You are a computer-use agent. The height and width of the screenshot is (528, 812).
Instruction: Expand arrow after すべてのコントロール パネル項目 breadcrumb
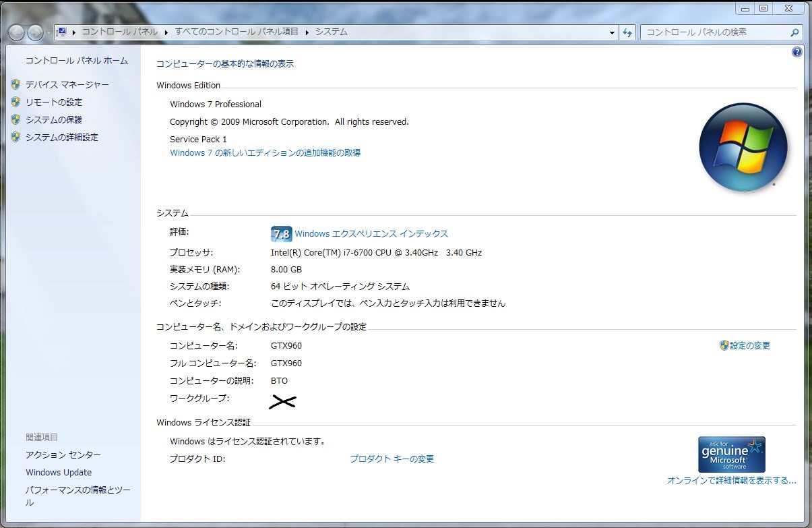click(307, 32)
